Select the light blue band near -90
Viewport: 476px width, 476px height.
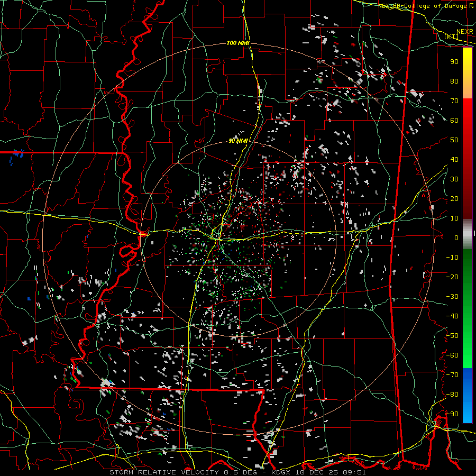click(x=467, y=413)
